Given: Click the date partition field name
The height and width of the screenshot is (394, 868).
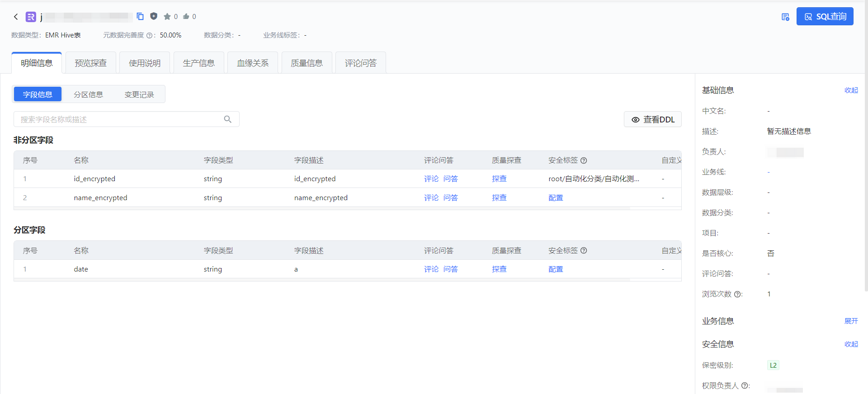Looking at the screenshot, I should coord(81,269).
